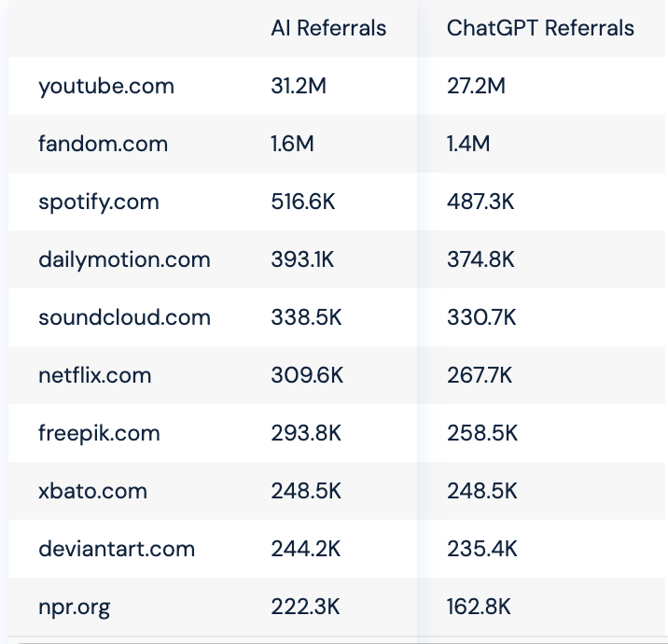Click the AI Referrals column header
Image resolution: width=668 pixels, height=644 pixels.
pos(328,28)
